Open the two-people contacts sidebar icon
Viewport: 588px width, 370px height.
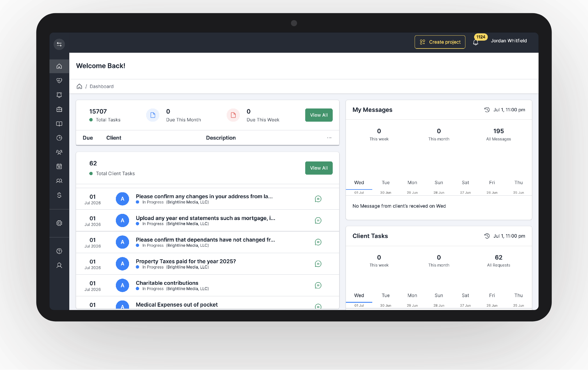click(59, 181)
